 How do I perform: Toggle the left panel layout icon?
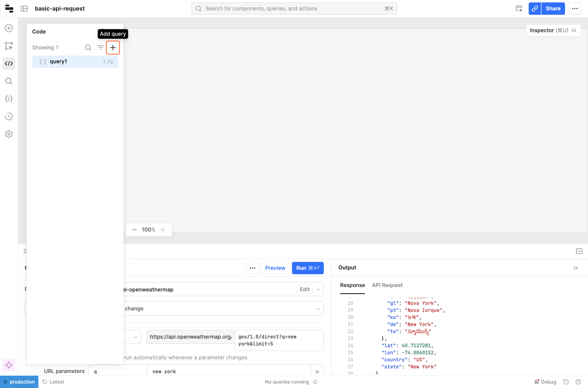point(24,9)
